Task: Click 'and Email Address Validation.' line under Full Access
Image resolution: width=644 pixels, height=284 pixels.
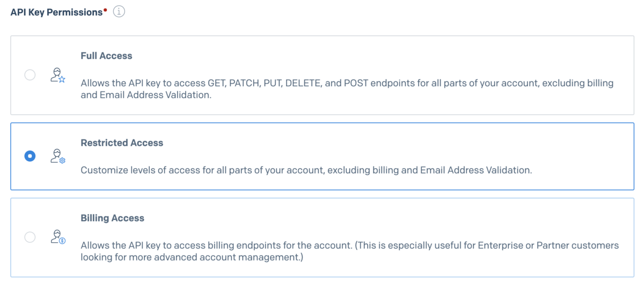Action: click(146, 96)
